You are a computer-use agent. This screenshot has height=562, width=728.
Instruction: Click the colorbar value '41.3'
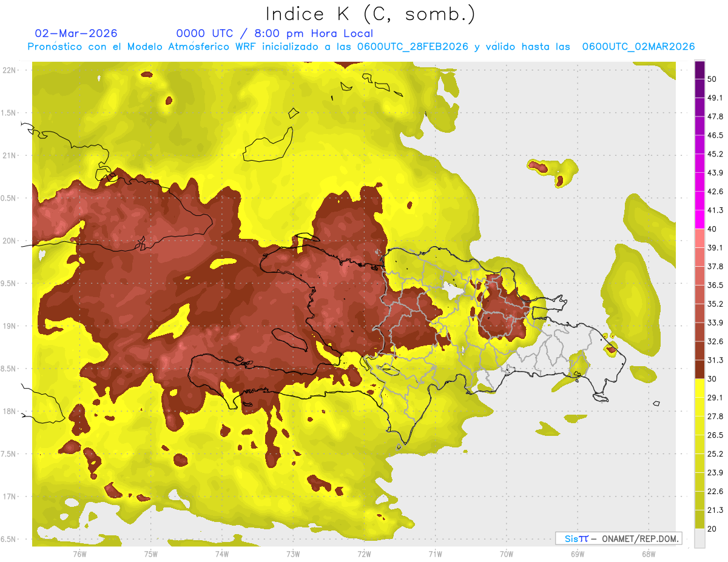tap(715, 210)
